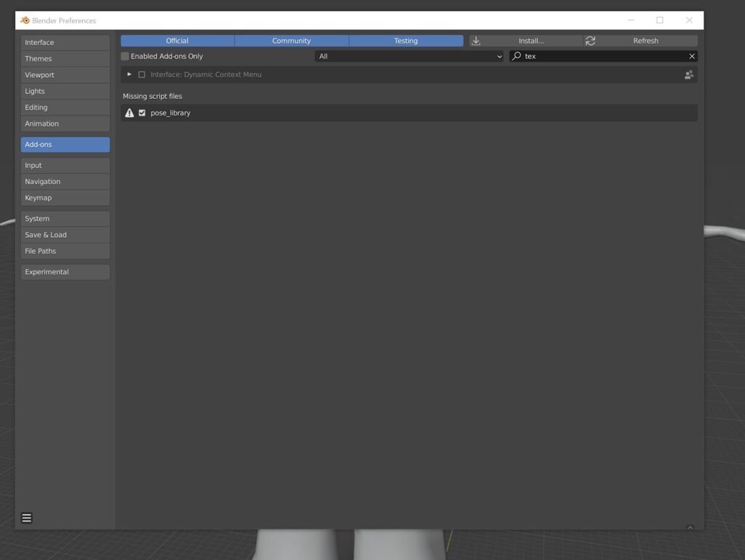Toggle the Testing add-ons filter
Screen dimensions: 745x560
pos(406,41)
